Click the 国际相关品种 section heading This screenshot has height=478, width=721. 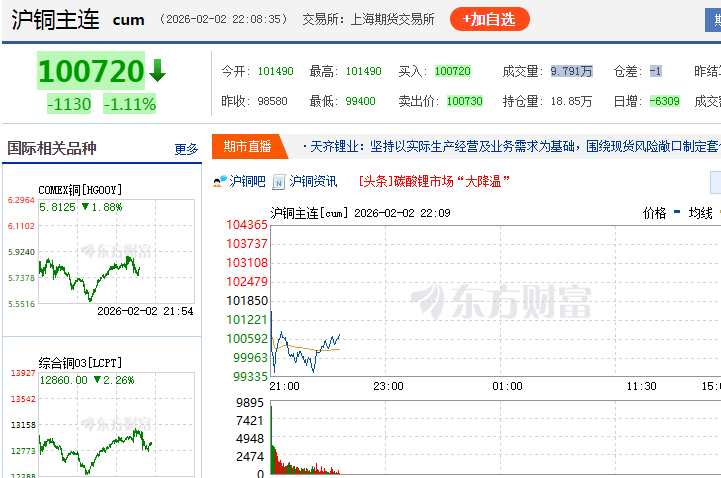click(x=52, y=148)
